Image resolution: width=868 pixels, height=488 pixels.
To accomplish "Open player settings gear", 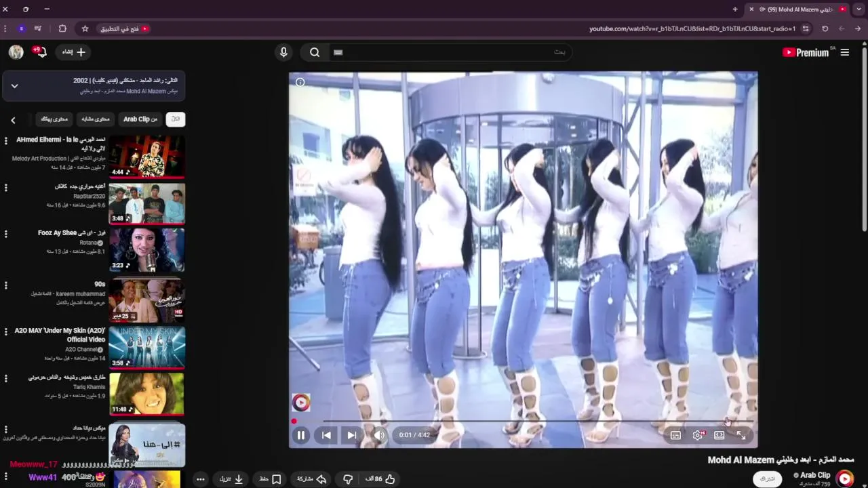I will (698, 435).
